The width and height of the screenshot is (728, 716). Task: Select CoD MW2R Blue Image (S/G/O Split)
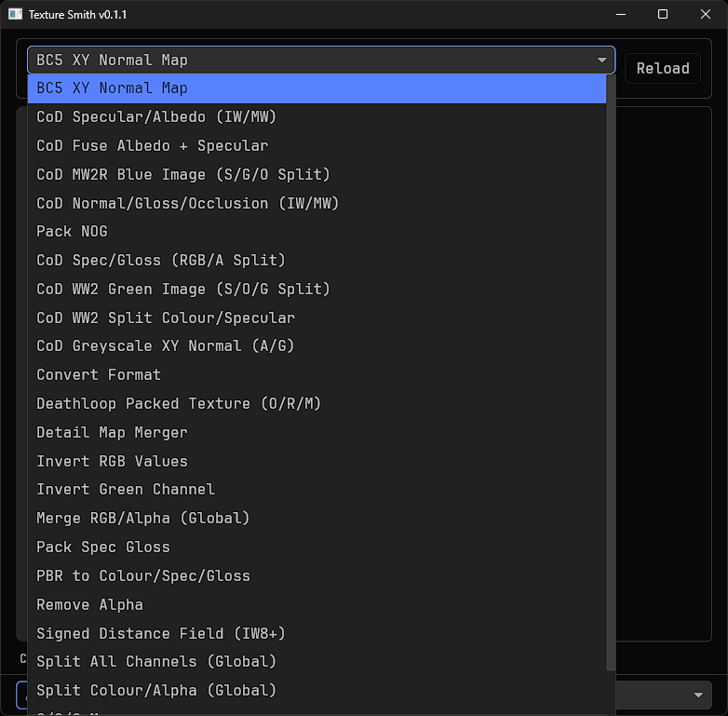pos(317,175)
